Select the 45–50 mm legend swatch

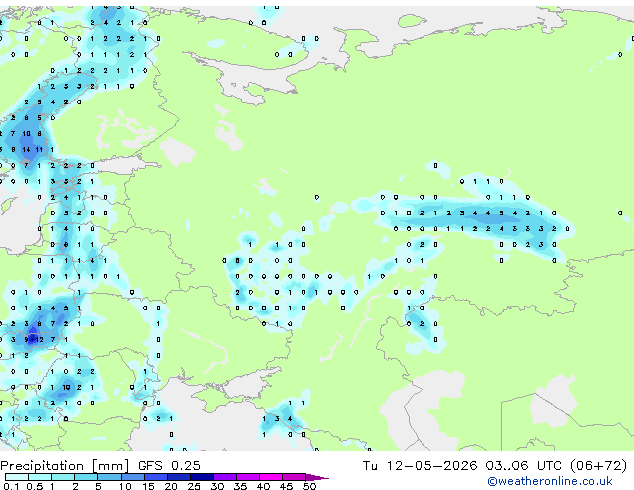pos(294,477)
